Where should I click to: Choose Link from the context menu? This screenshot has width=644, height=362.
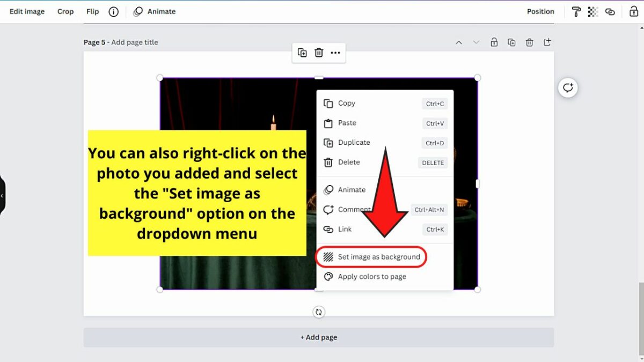tap(385, 229)
